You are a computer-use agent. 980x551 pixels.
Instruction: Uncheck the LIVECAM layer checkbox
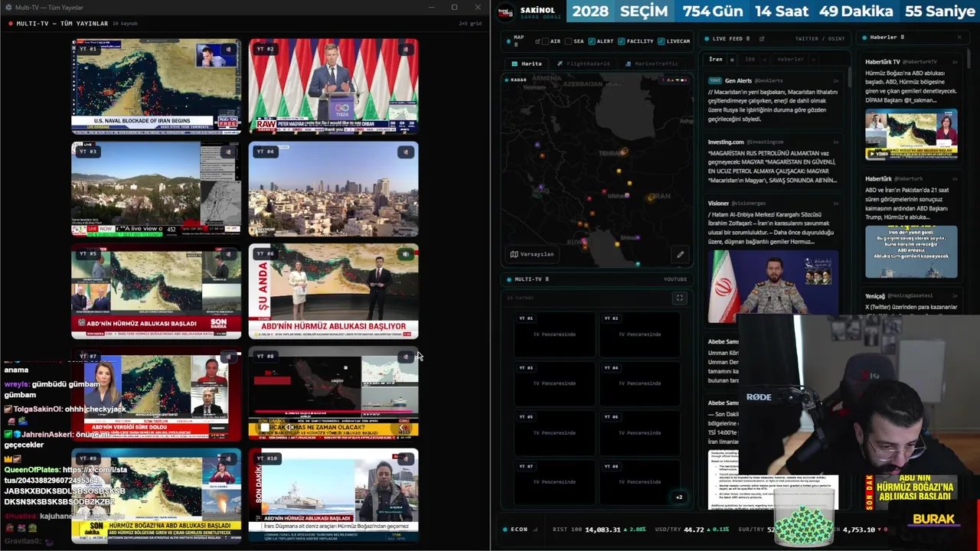point(661,41)
